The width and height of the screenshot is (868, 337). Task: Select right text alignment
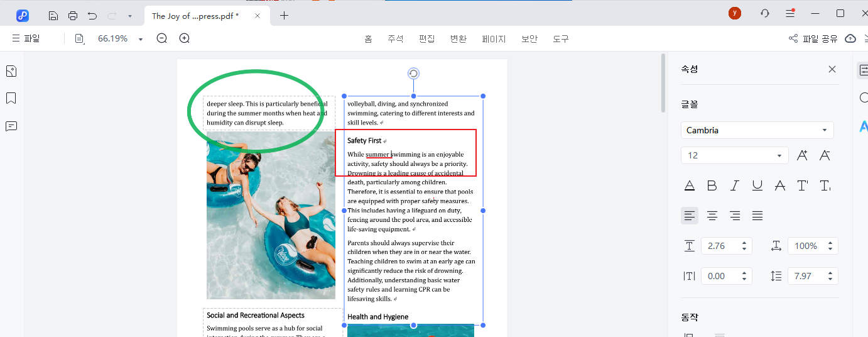click(735, 216)
